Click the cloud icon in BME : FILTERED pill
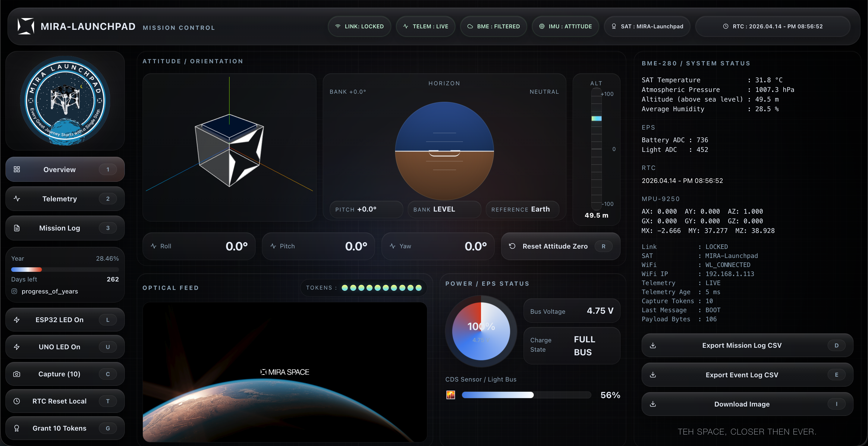This screenshot has height=446, width=868. (x=470, y=26)
